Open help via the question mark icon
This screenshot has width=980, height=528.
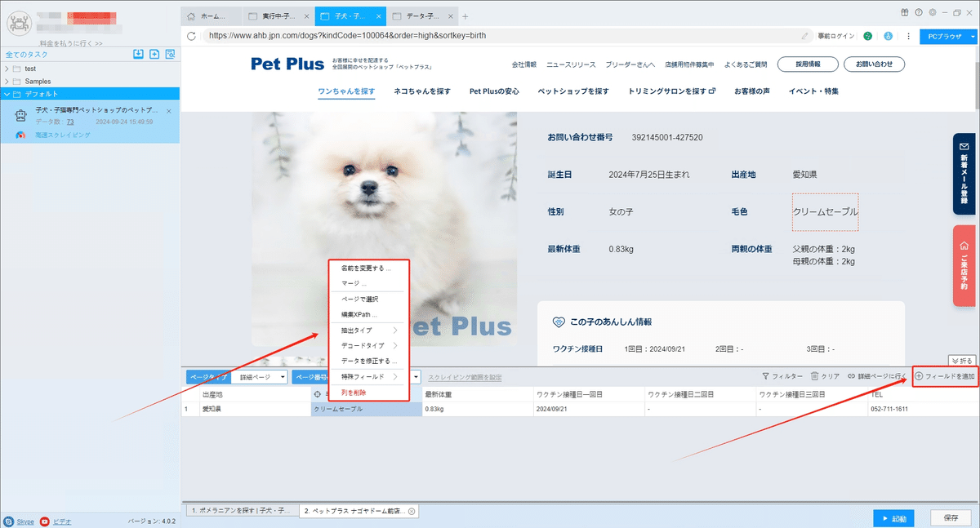919,12
